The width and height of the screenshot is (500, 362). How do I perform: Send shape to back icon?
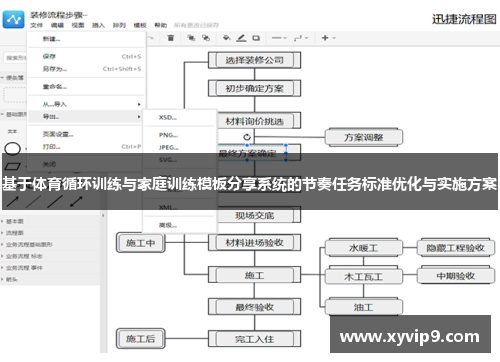(x=206, y=38)
